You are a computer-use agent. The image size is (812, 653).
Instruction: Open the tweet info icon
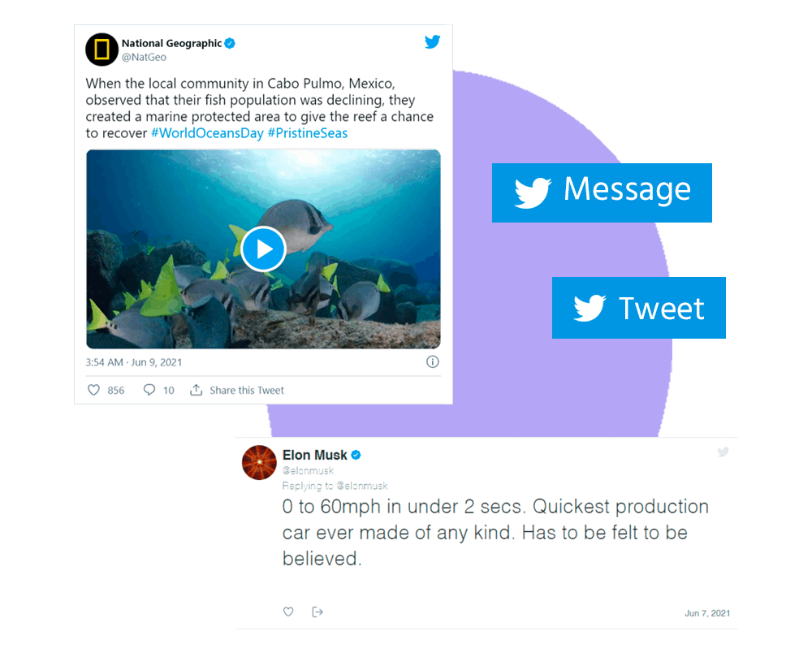tap(433, 362)
